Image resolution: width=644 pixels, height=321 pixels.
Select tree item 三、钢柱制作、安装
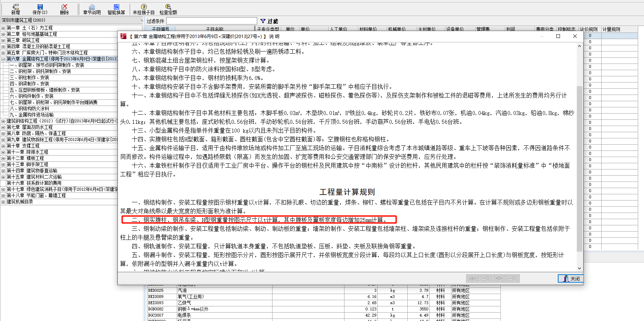pyautogui.click(x=29, y=78)
